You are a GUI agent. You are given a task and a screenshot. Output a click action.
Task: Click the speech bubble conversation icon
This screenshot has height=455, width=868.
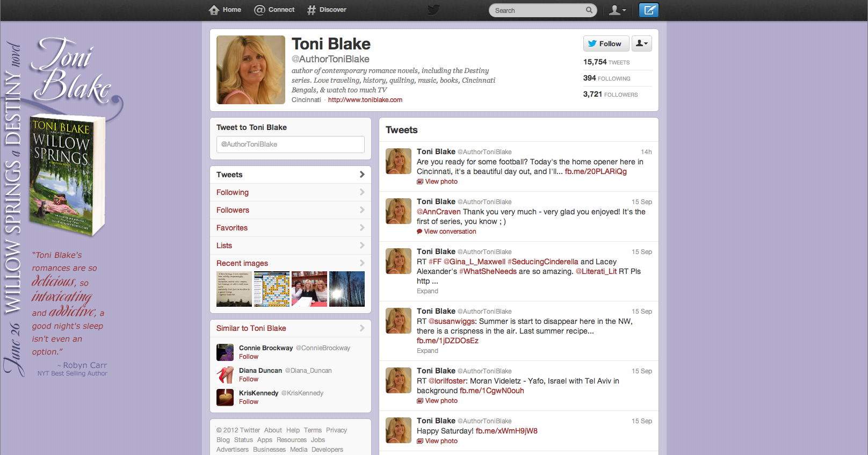point(419,232)
